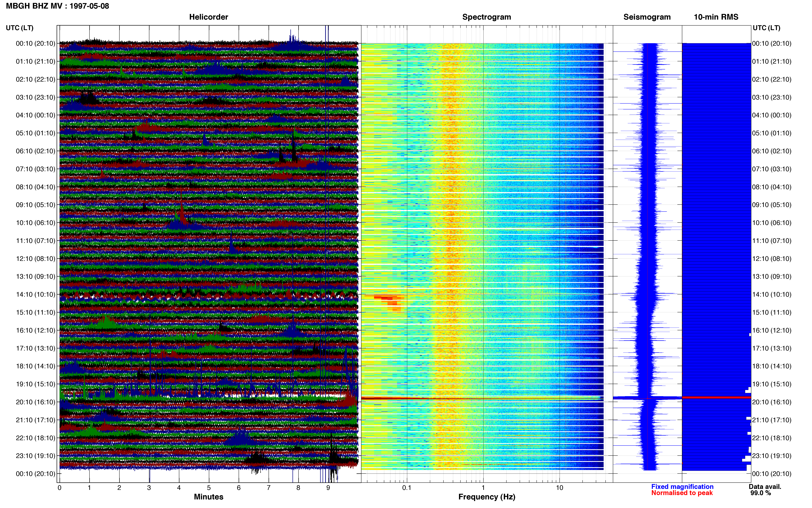Image resolution: width=812 pixels, height=508 pixels.
Task: Click left time label '19:10 (15:10)'
Action: tap(36, 384)
